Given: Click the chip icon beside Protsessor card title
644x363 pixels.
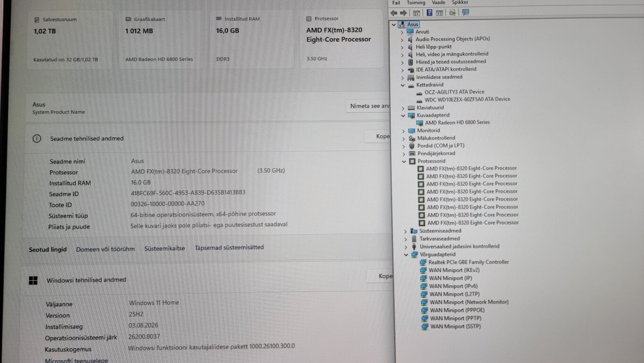Looking at the screenshot, I should [309, 19].
